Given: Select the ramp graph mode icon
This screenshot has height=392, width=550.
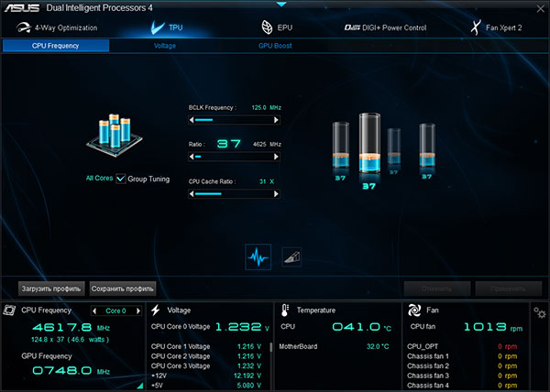Looking at the screenshot, I should coord(291,257).
